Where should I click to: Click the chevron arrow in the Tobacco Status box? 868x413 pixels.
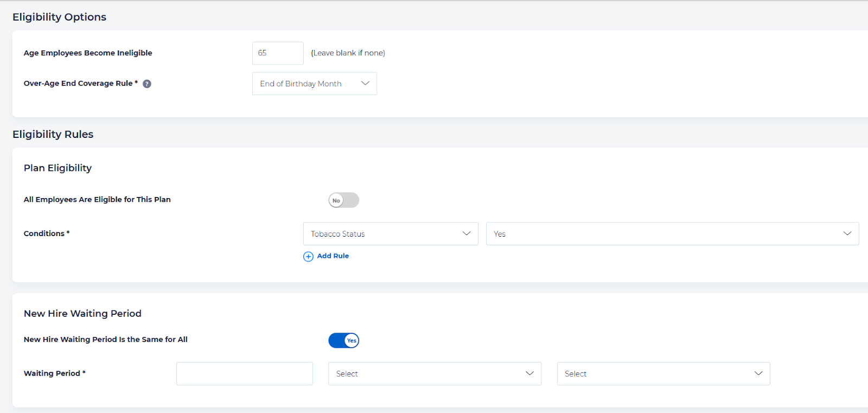(466, 233)
